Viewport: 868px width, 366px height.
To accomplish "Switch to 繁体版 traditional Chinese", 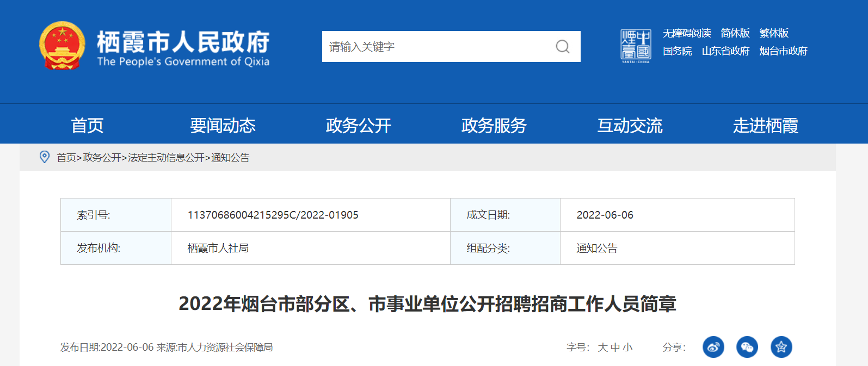I will pos(774,33).
